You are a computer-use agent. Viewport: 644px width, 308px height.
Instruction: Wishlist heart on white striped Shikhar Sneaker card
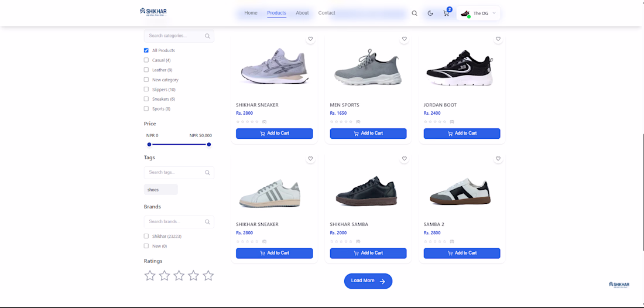click(x=310, y=159)
